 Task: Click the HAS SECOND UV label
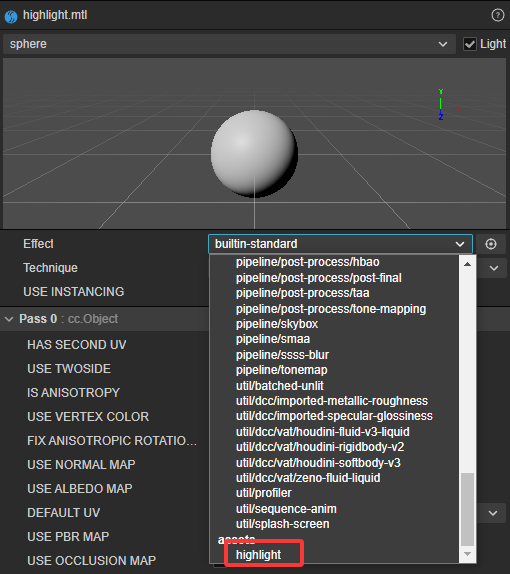77,345
